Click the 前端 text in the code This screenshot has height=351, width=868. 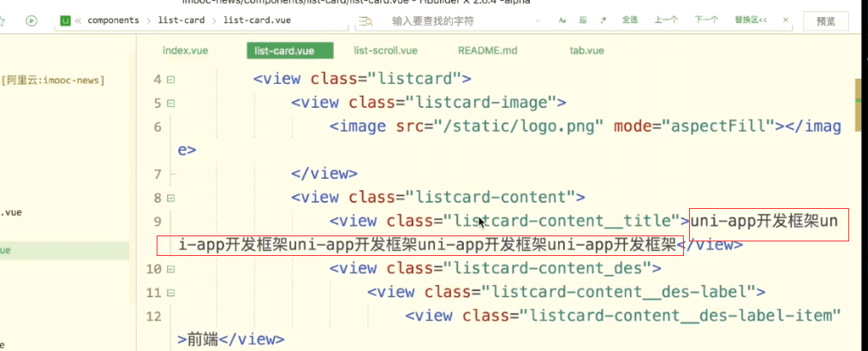coord(204,339)
